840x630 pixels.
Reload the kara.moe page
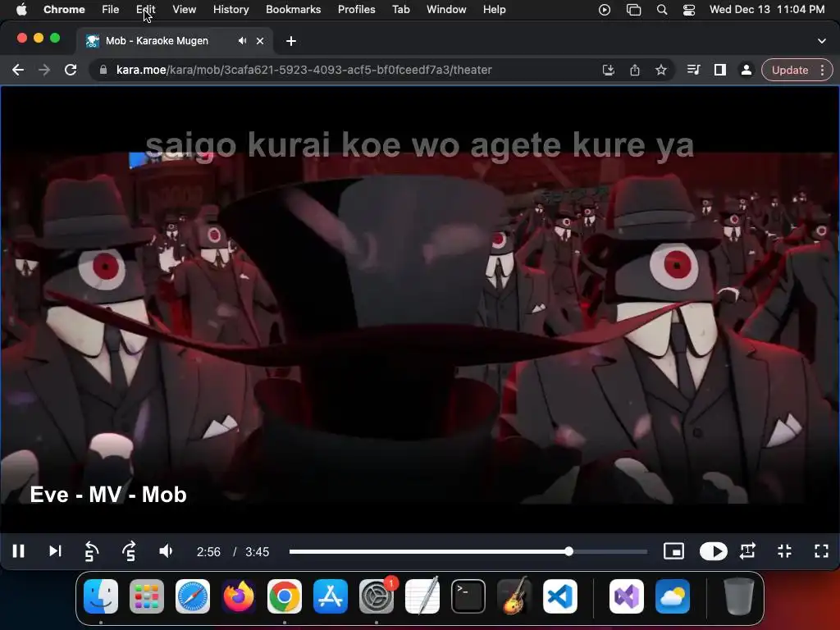pyautogui.click(x=71, y=70)
